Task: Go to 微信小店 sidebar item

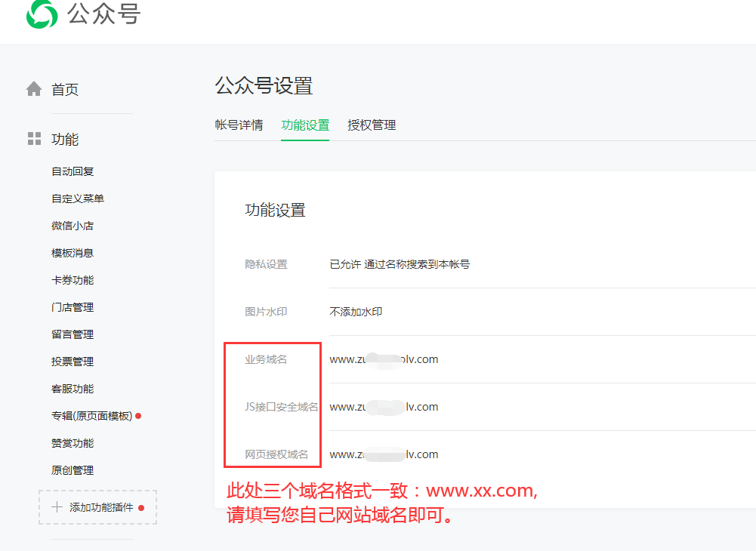Action: (73, 226)
